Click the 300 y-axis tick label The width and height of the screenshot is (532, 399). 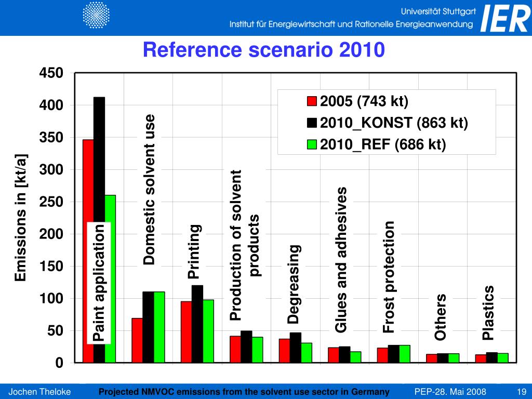click(x=51, y=169)
